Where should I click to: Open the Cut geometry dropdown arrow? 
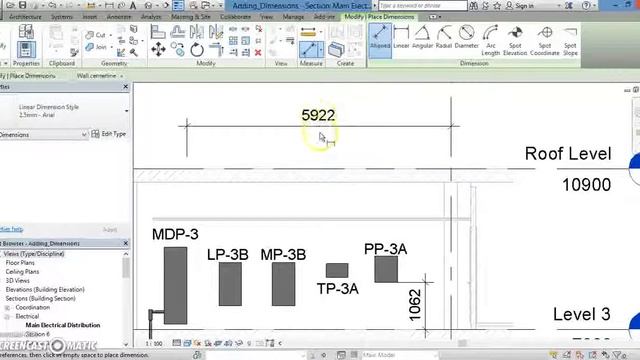point(110,35)
